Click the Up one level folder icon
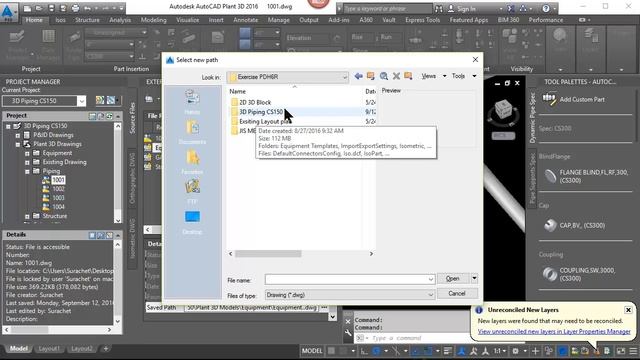The width and height of the screenshot is (640, 360). click(371, 76)
